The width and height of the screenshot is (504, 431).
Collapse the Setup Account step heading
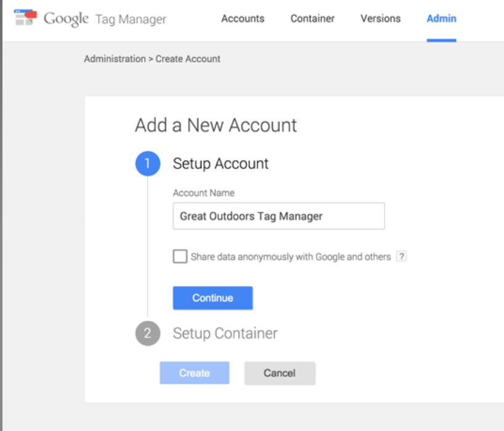221,163
